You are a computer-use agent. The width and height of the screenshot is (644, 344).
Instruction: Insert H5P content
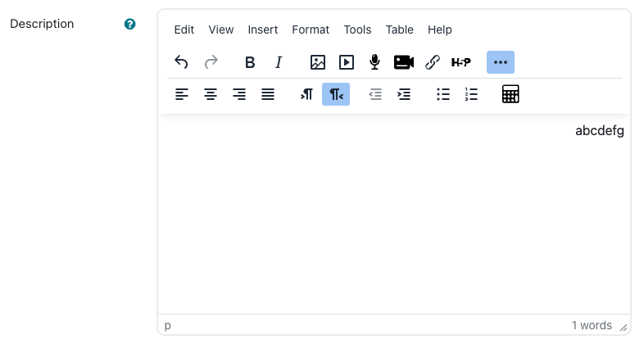click(460, 62)
